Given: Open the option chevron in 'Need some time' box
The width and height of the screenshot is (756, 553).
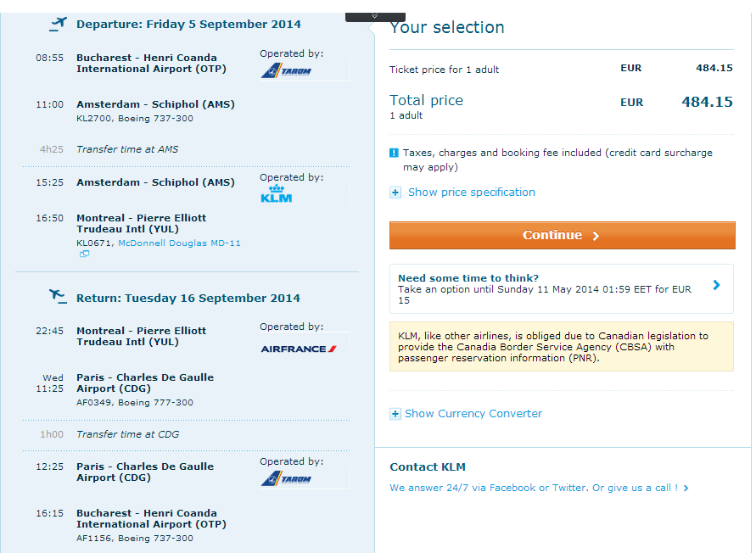Looking at the screenshot, I should [x=716, y=286].
